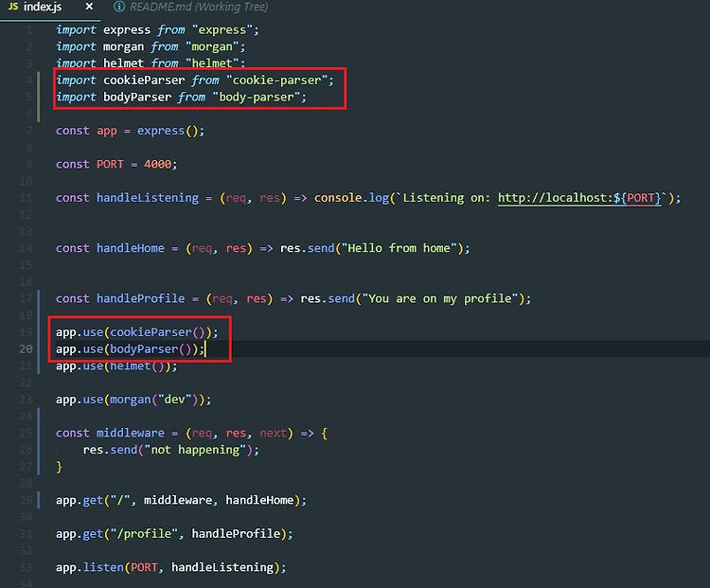Click handleProfile in its const declaration
Screen dimensions: 710x588
click(x=140, y=298)
